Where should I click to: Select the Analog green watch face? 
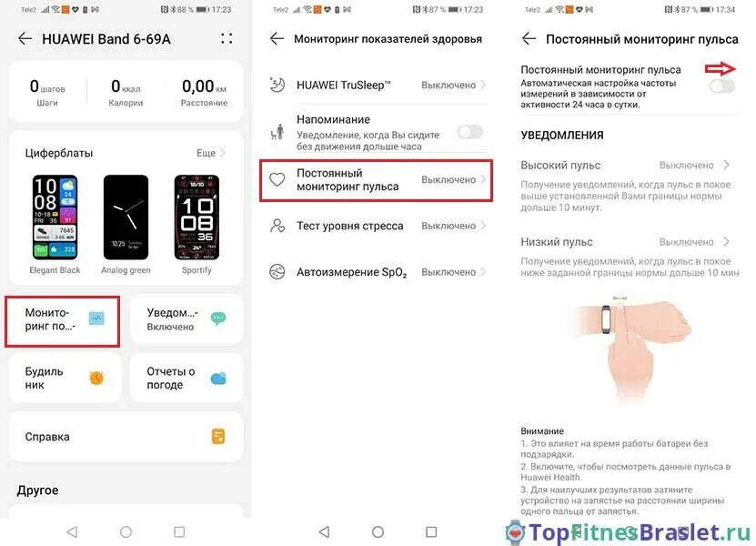pyautogui.click(x=126, y=217)
